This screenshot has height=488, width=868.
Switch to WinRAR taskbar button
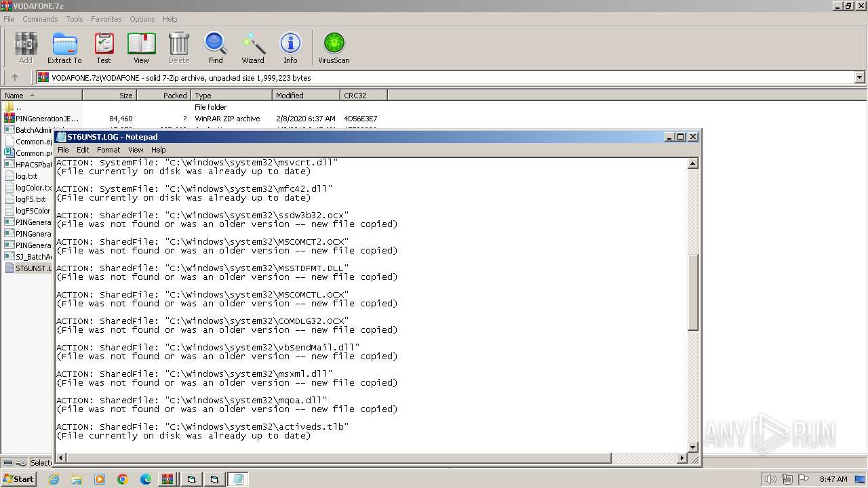[x=167, y=479]
